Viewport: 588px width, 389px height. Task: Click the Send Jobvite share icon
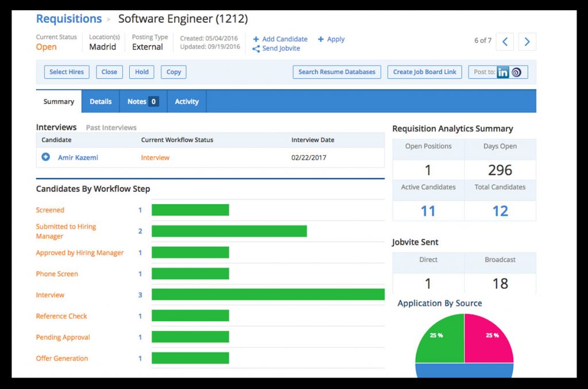(256, 49)
